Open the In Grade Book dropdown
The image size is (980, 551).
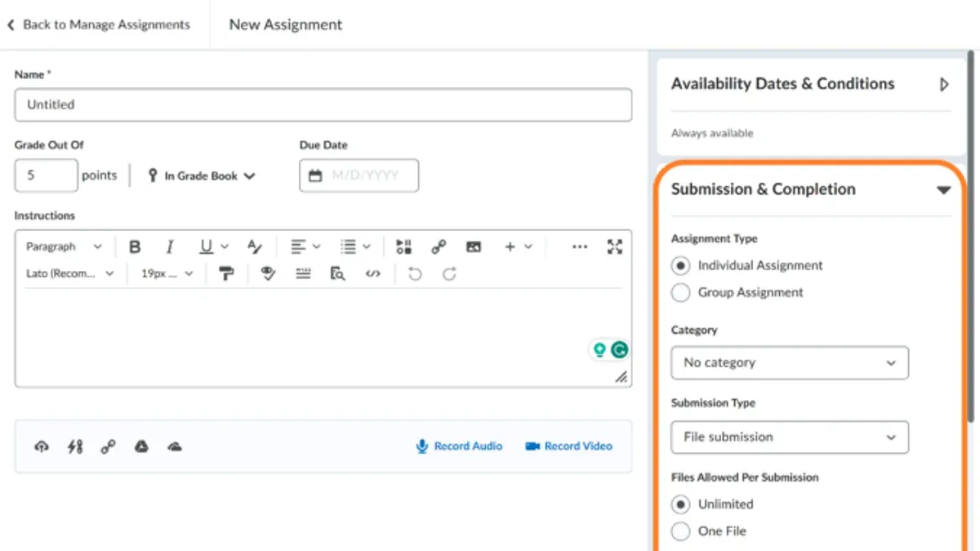[201, 176]
